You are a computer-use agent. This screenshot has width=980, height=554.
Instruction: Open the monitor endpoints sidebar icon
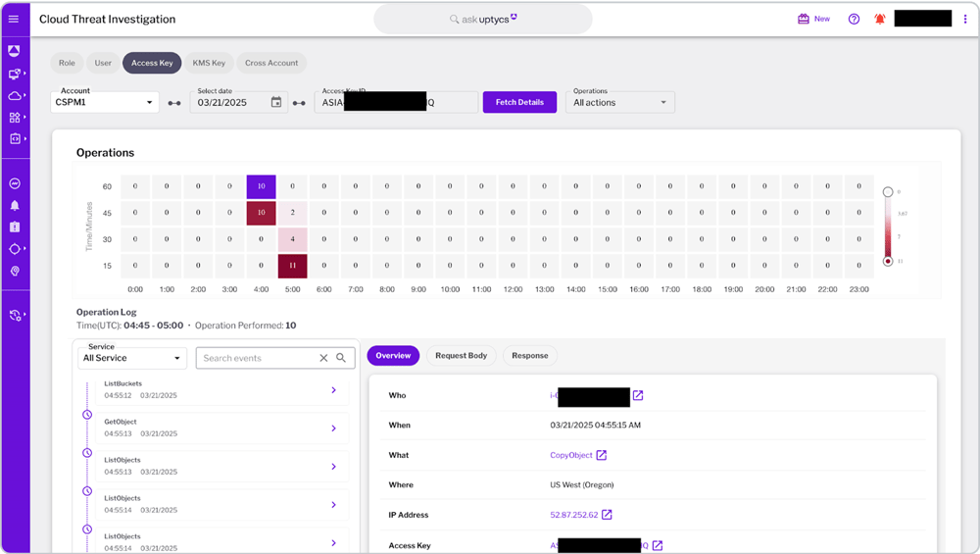pos(15,74)
